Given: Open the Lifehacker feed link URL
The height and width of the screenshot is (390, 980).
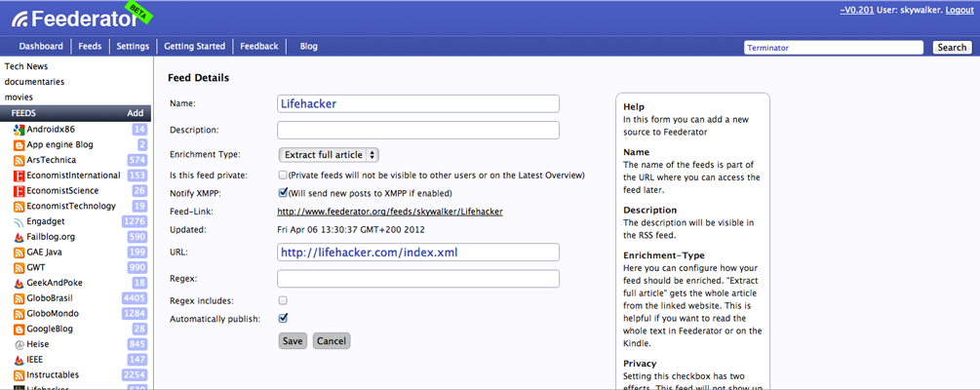Looking at the screenshot, I should 390,212.
